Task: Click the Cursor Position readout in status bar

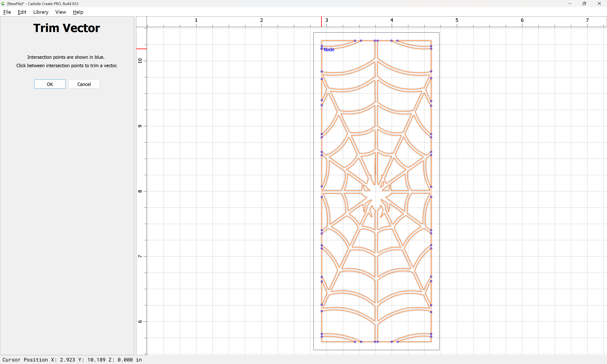Action: 72,360
